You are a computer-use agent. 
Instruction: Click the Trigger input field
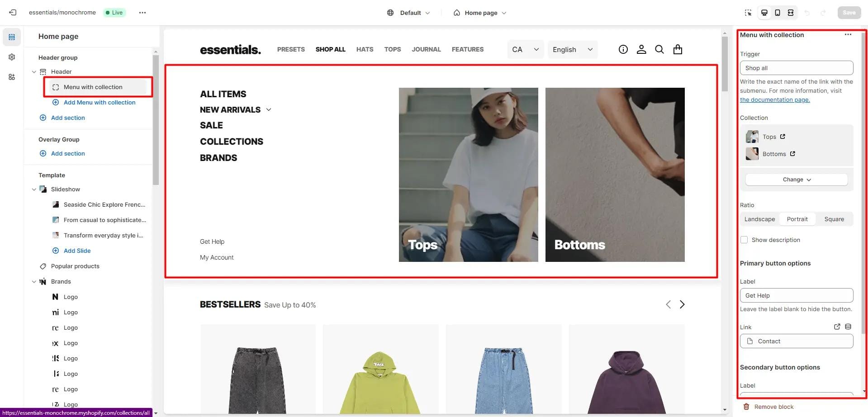click(x=797, y=68)
